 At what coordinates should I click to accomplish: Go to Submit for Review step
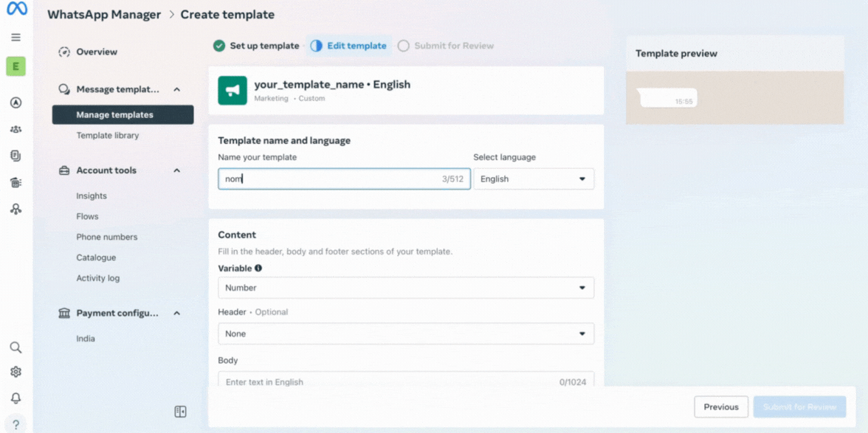click(x=446, y=46)
